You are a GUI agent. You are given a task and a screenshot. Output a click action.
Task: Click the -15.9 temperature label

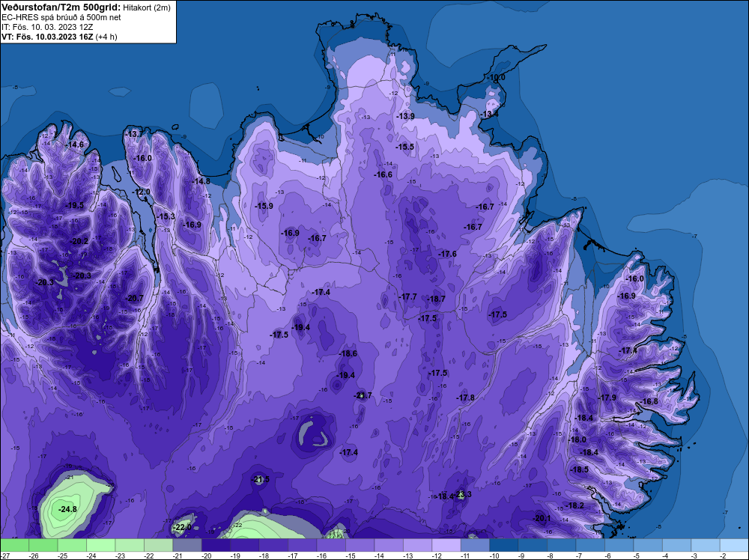click(x=264, y=206)
